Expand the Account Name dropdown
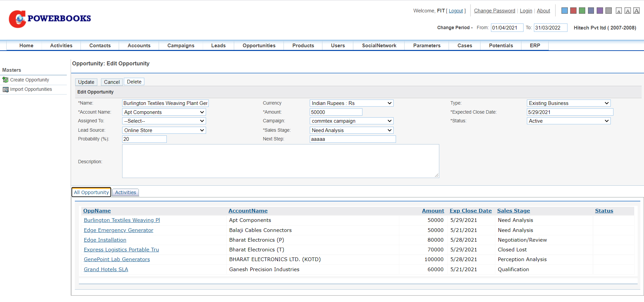The height and width of the screenshot is (302, 644). tap(164, 112)
